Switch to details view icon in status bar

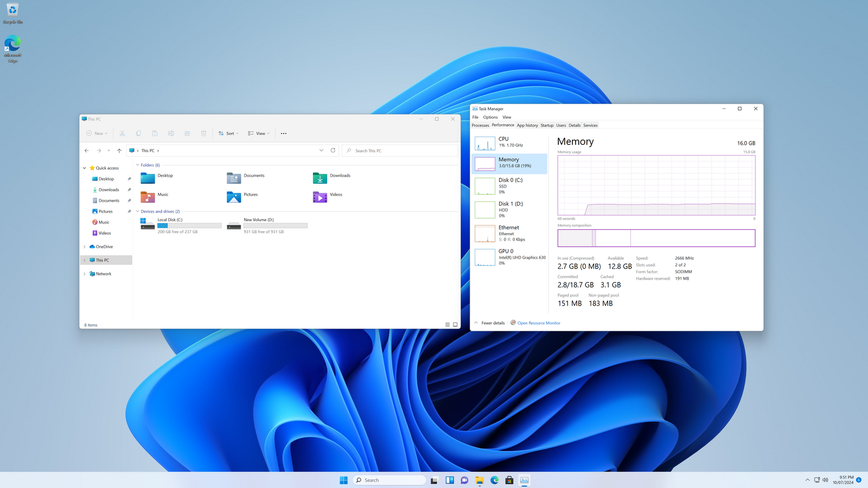(x=448, y=325)
